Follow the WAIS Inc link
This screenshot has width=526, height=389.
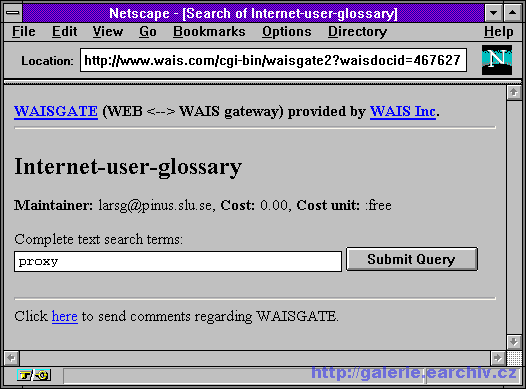(403, 111)
